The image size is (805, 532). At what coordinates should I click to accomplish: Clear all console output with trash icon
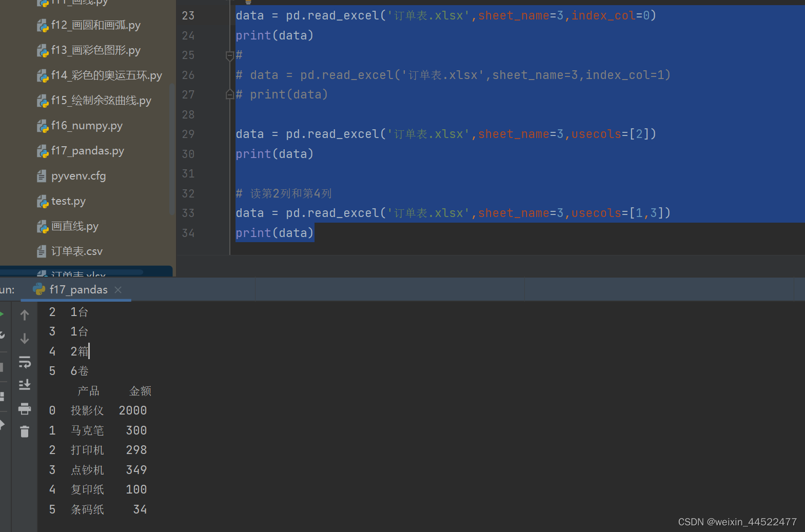(x=25, y=431)
